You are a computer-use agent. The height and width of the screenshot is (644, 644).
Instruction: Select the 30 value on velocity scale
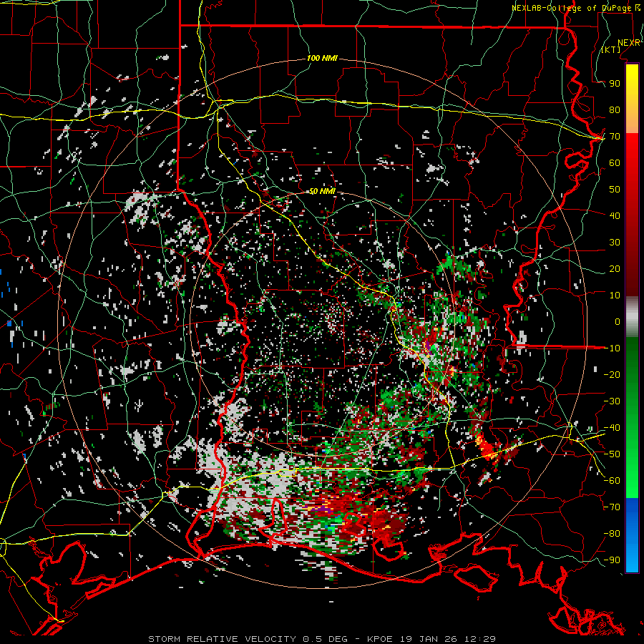click(x=615, y=243)
